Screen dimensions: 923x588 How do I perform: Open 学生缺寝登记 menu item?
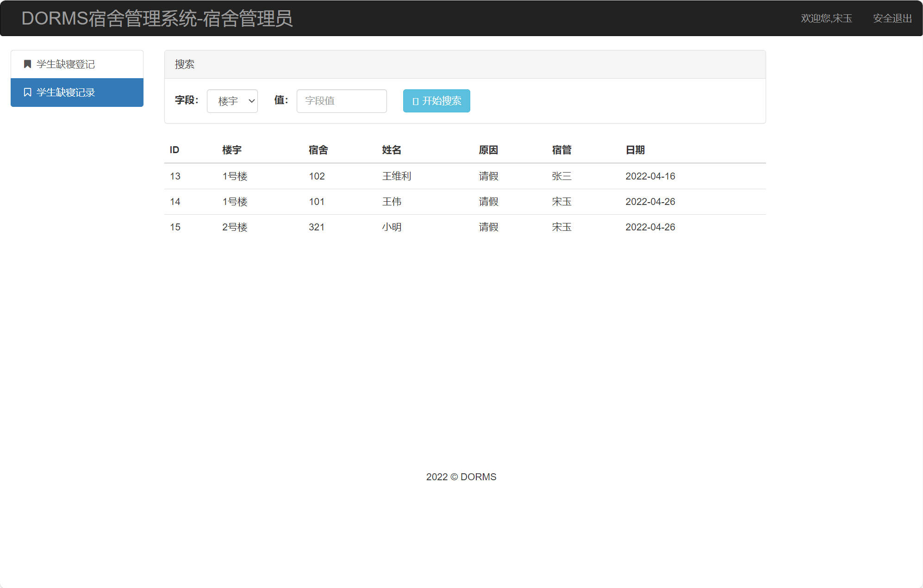tap(66, 64)
